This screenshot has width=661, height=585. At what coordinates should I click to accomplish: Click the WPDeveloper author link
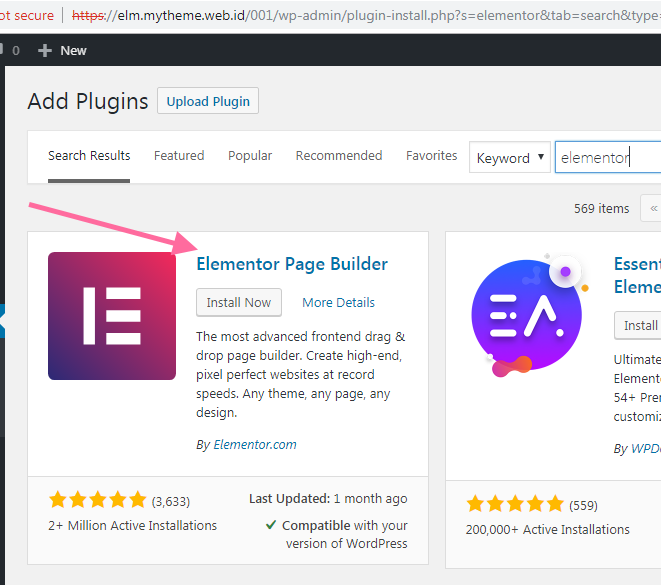pyautogui.click(x=645, y=448)
